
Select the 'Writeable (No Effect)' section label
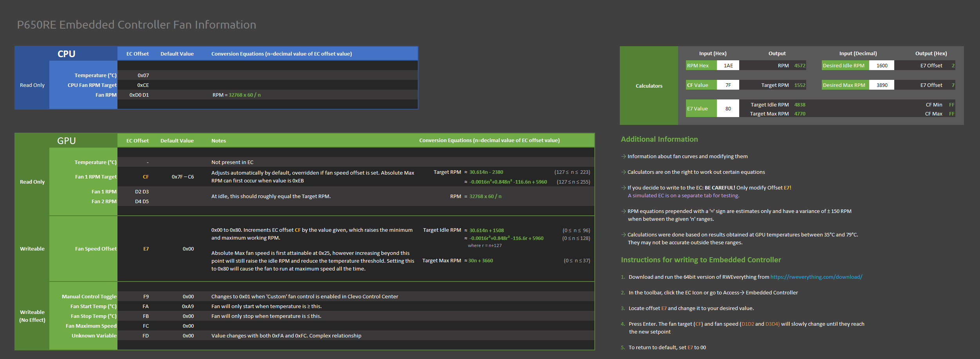point(32,316)
